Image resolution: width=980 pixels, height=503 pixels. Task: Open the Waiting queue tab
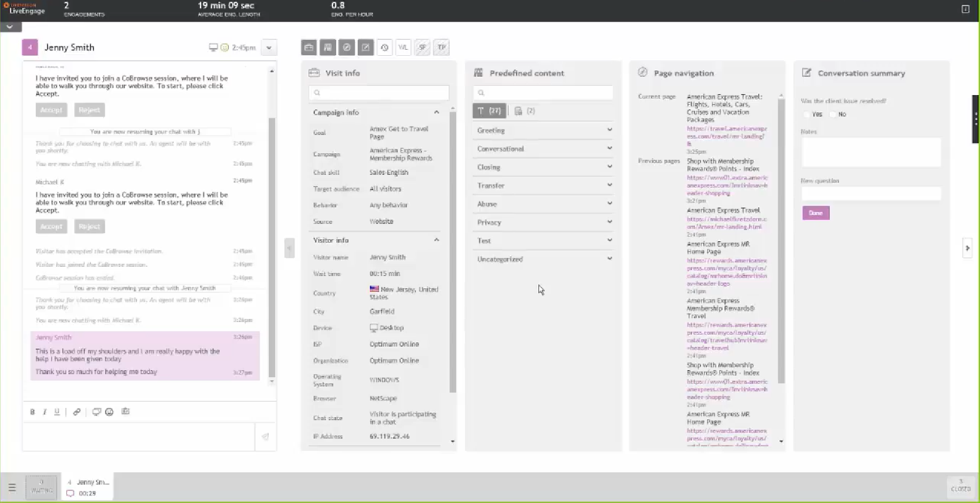(41, 486)
